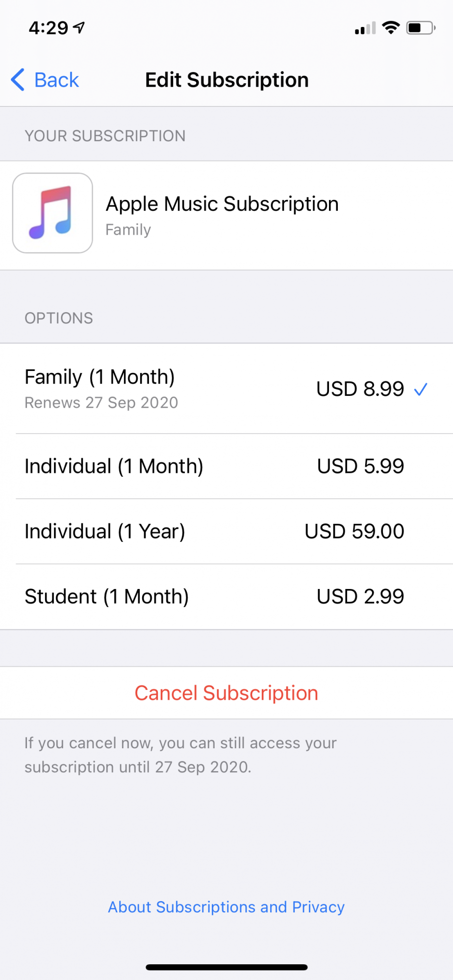Select the Individual (1 Month) plan
This screenshot has height=980, width=453.
tap(226, 466)
